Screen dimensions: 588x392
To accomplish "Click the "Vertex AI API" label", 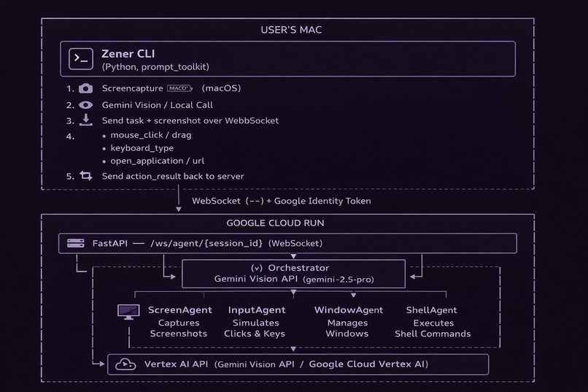I will 176,364.
